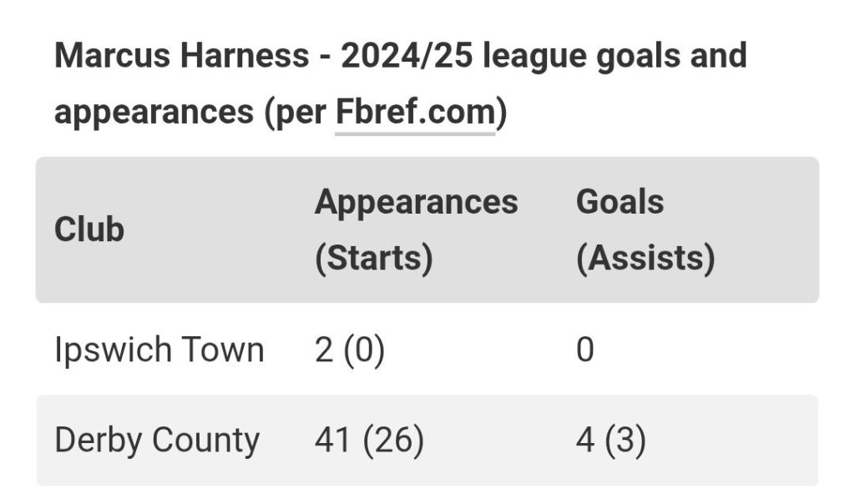Click the Club column header
The height and width of the screenshot is (504, 855).
click(x=89, y=229)
